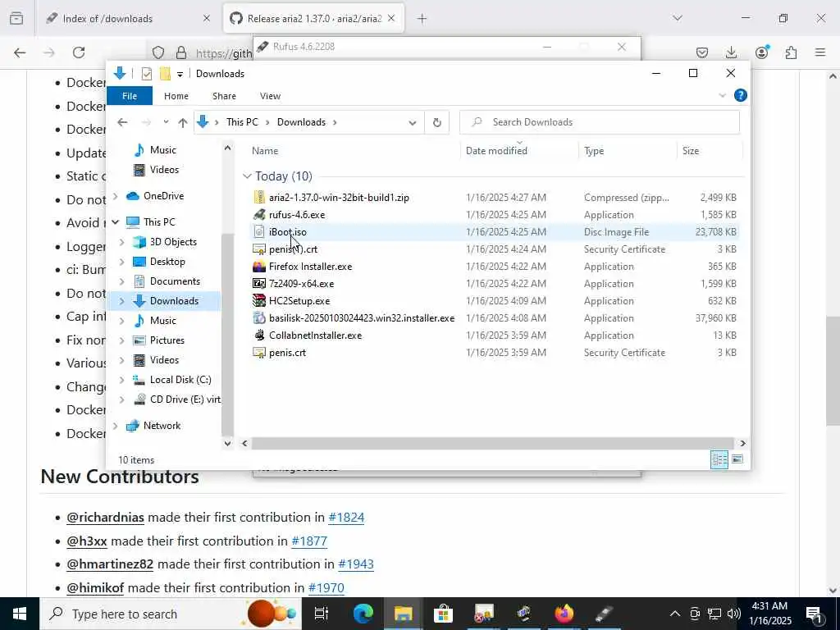Open a new Firefox tab
This screenshot has height=630, width=840.
pyautogui.click(x=422, y=19)
